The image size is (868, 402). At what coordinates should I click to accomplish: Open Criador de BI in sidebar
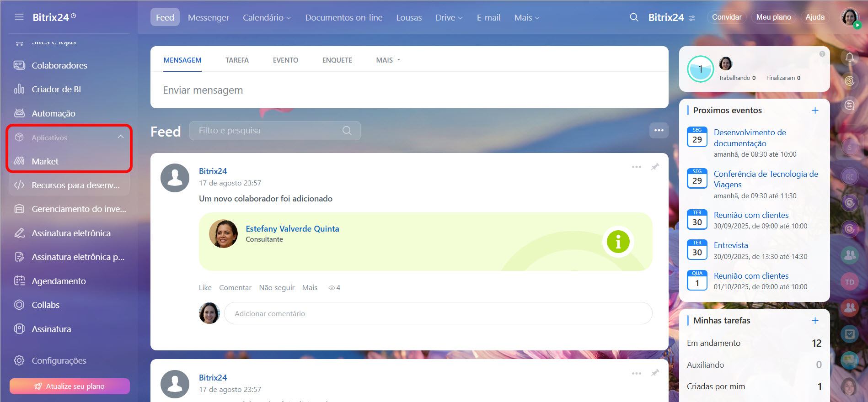pyautogui.click(x=56, y=90)
